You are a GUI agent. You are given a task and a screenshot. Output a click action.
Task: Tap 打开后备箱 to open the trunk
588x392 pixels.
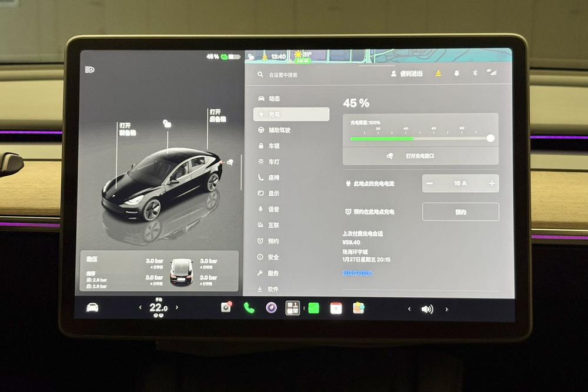(218, 115)
